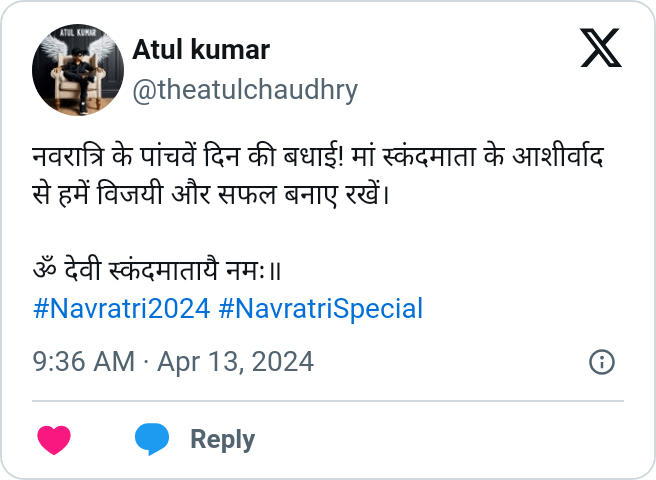Open the @theatulchaudhry handle link
This screenshot has height=480, width=656.
pos(245,90)
